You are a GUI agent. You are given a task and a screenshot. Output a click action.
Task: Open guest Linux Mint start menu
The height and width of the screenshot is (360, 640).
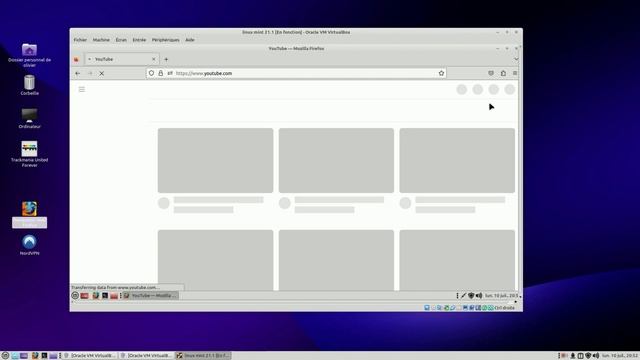75,296
